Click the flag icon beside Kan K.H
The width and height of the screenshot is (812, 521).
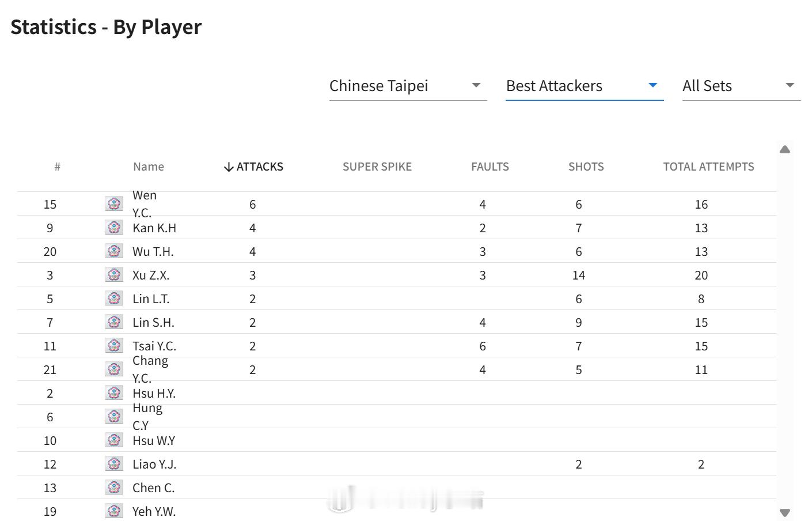click(114, 227)
